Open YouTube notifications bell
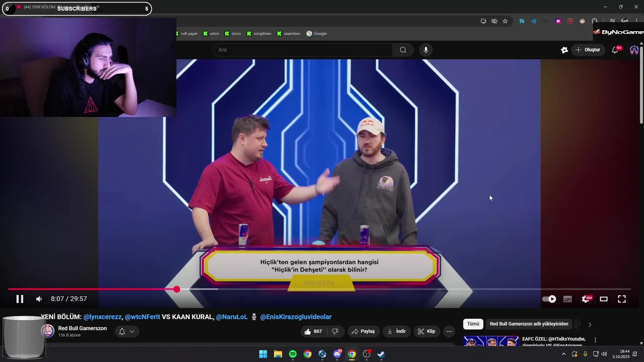 click(x=615, y=50)
